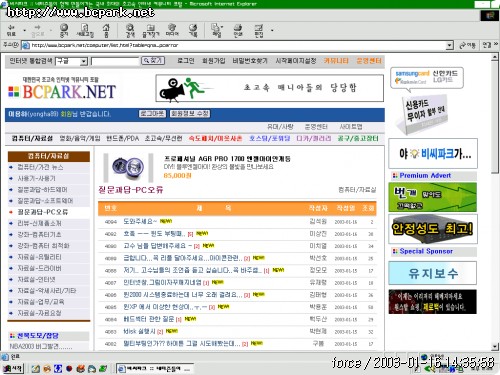The height and width of the screenshot is (375, 500).
Task: Click the Windows Start (시작) button
Action: tap(12, 368)
